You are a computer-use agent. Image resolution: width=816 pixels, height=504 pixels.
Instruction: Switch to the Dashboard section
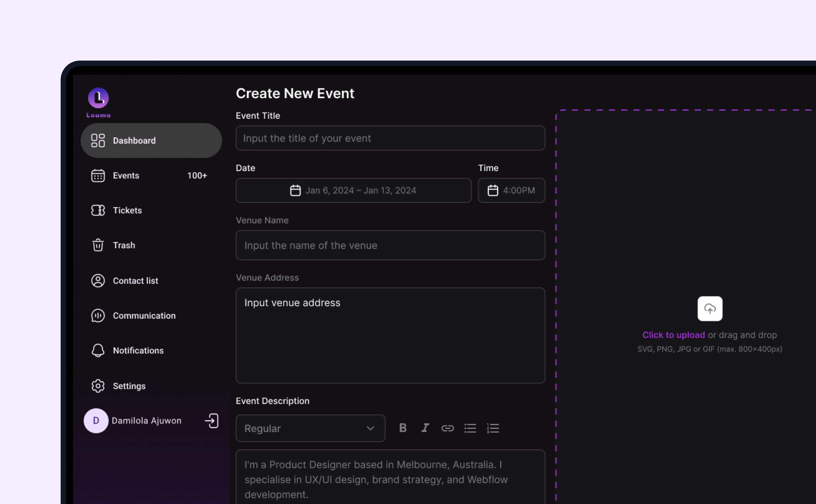(134, 140)
